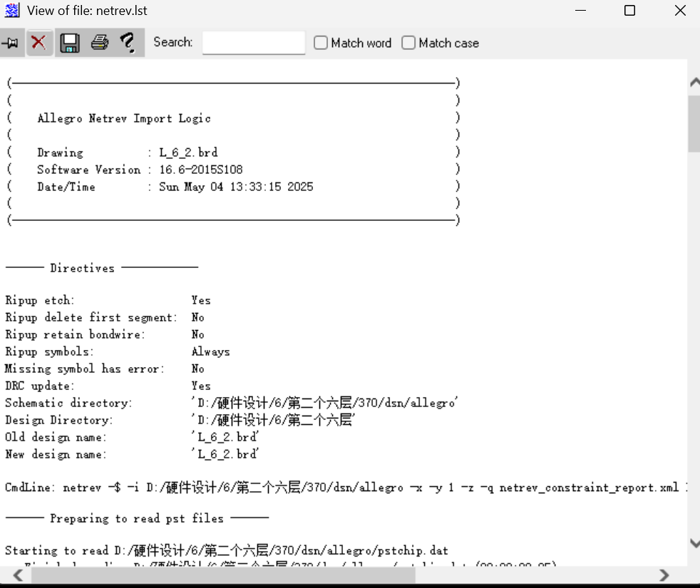The height and width of the screenshot is (588, 700).
Task: Click 'Ripup retain bondwire:' line
Action: click(105, 334)
